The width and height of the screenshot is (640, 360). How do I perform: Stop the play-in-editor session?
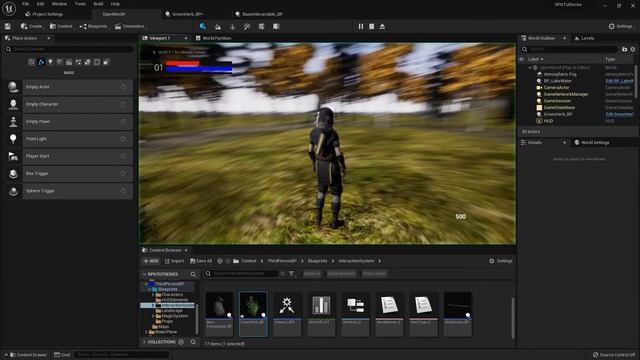pyautogui.click(x=371, y=26)
